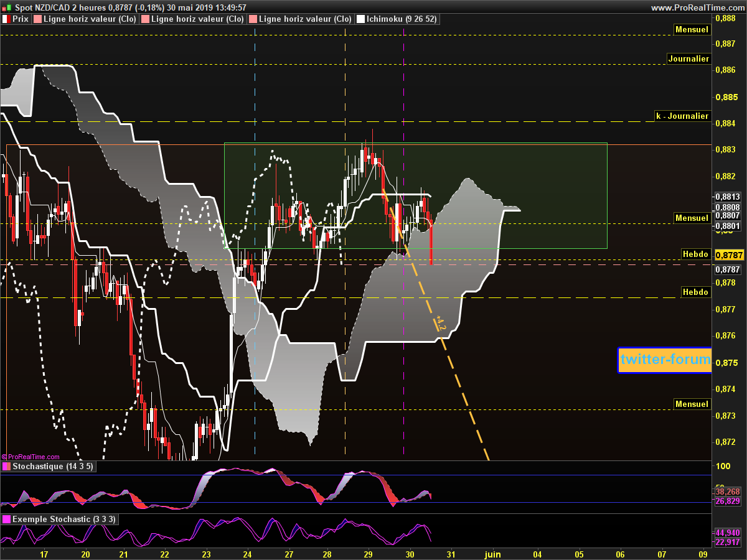Click the 0,8808 price axis value
This screenshot has width=747, height=560.
(728, 207)
